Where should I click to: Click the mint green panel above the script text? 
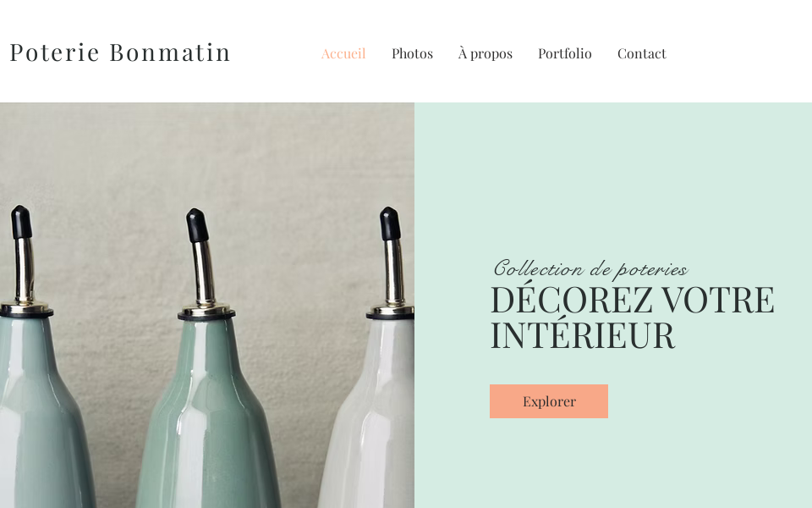(x=613, y=176)
